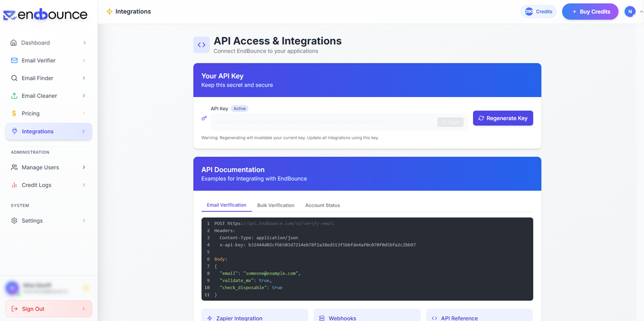644x321 pixels.
Task: Click the Active status badge near API Key
Action: click(239, 108)
